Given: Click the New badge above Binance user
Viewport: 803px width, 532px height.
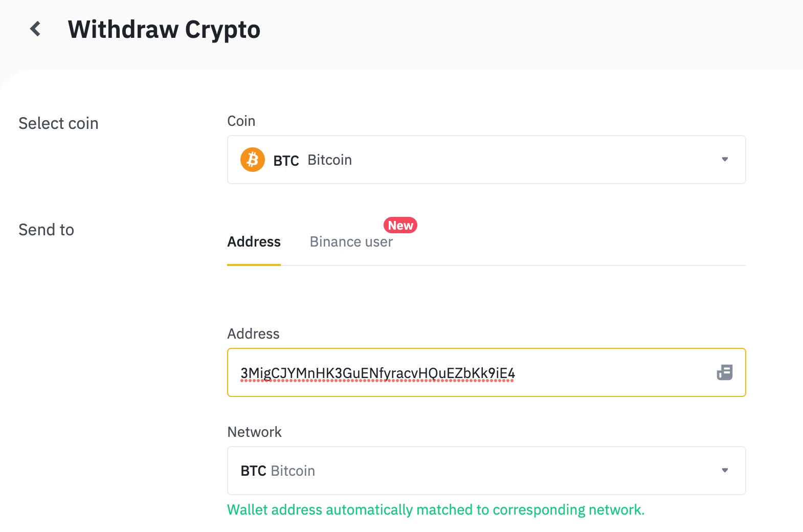Looking at the screenshot, I should coord(399,225).
